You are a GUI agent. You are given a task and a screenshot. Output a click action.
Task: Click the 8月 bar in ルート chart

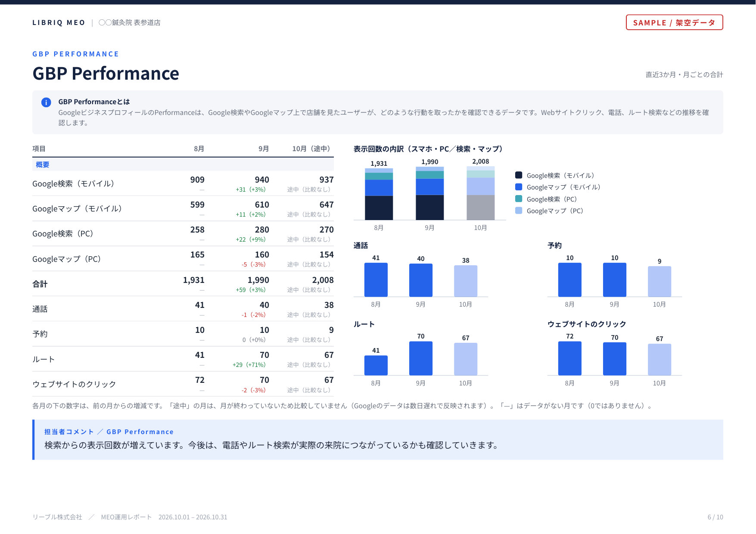376,365
